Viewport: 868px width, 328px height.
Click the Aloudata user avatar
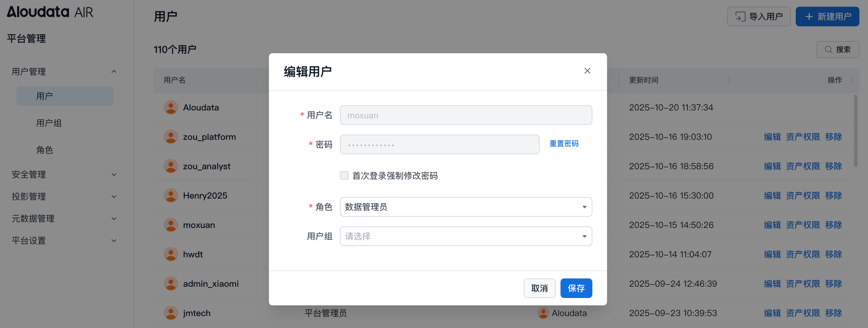(x=171, y=107)
